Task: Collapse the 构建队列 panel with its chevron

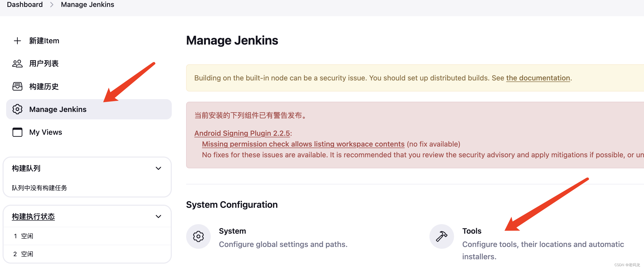Action: pyautogui.click(x=158, y=168)
